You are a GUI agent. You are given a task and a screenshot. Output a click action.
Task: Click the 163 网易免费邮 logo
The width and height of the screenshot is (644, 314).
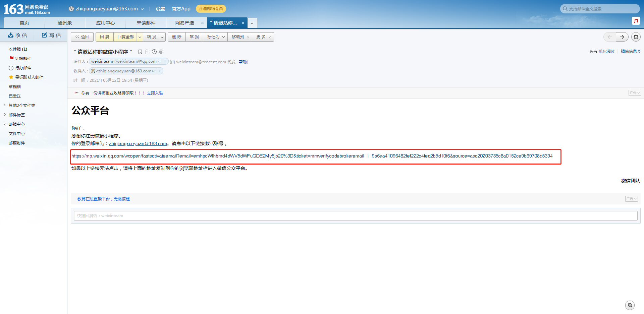click(x=27, y=9)
